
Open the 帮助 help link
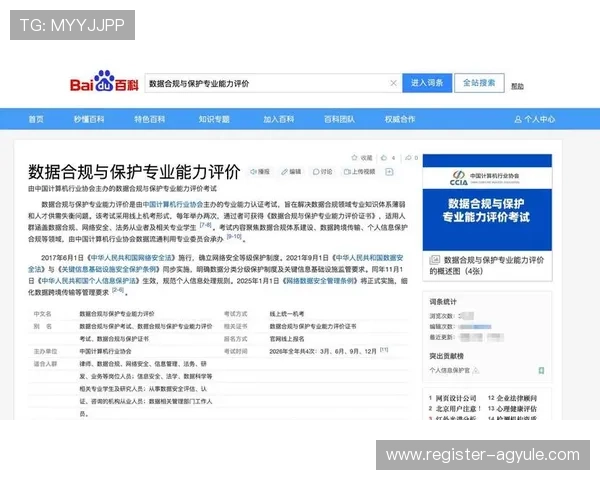tap(517, 87)
